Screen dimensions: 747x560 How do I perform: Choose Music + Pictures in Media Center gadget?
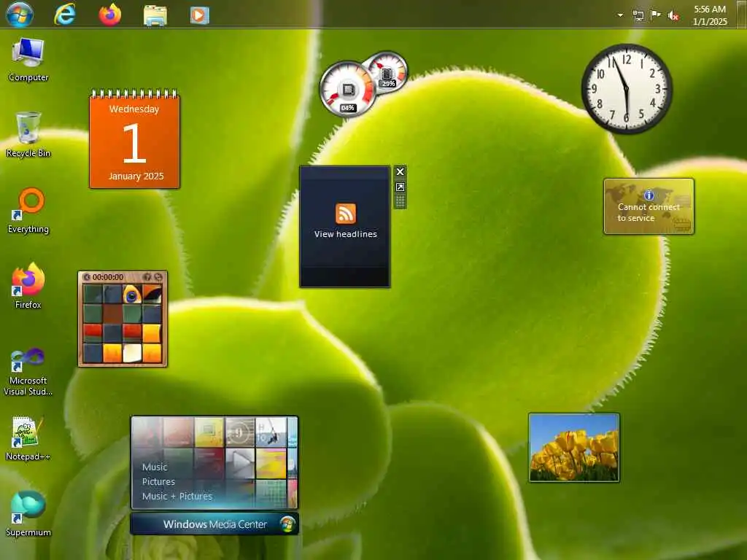(177, 496)
